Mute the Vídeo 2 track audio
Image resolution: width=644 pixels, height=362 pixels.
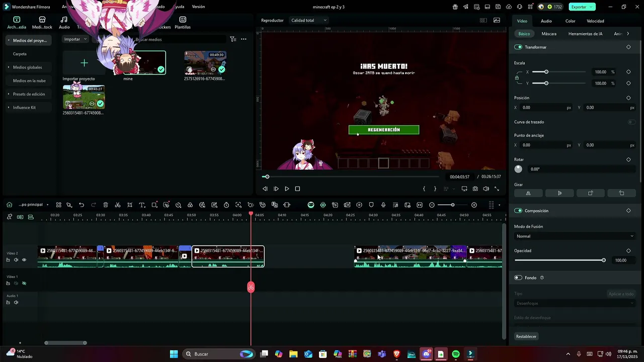(x=16, y=260)
